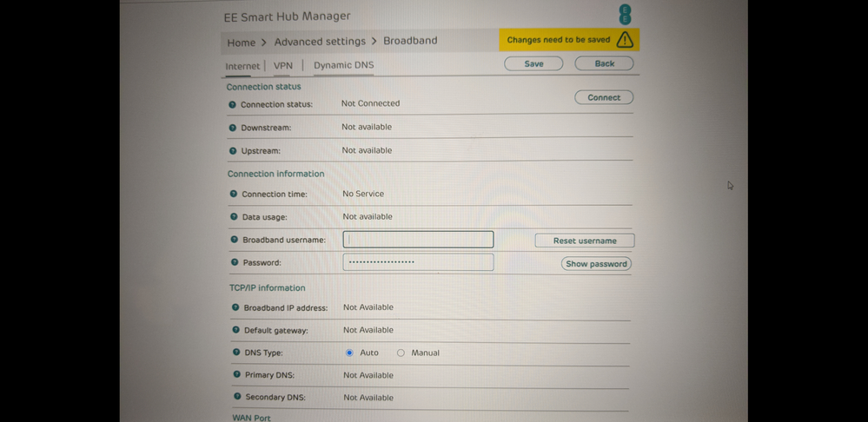Click the Broadband breadcrumb item
The height and width of the screenshot is (422, 868).
pyautogui.click(x=410, y=40)
